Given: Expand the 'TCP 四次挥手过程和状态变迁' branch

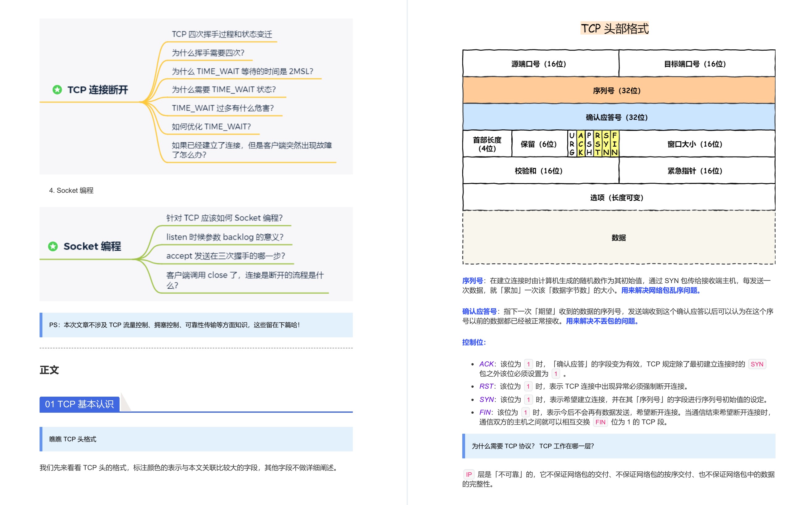Looking at the screenshot, I should pyautogui.click(x=222, y=34).
